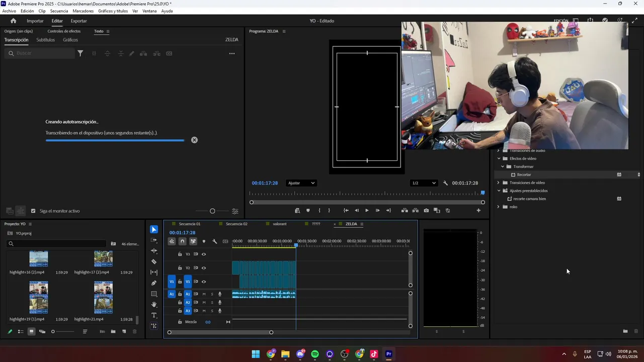Screen dimensions: 644x362
Task: Open timeline wrench display settings
Action: point(214,241)
